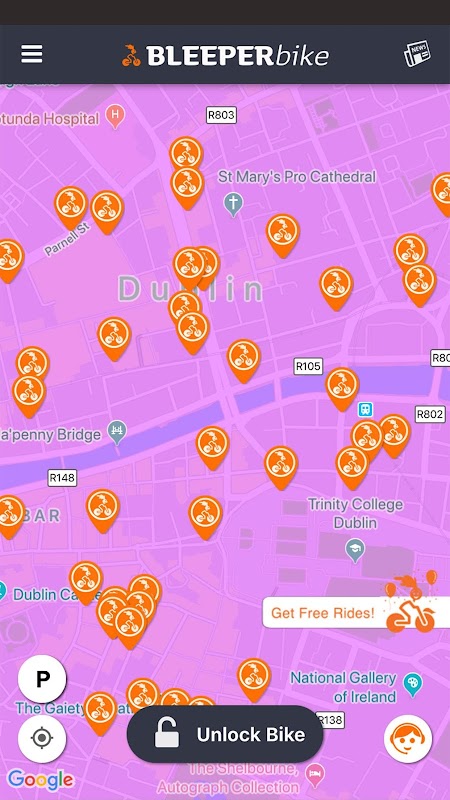Center map on my location
This screenshot has height=800, width=450.
pyautogui.click(x=42, y=738)
